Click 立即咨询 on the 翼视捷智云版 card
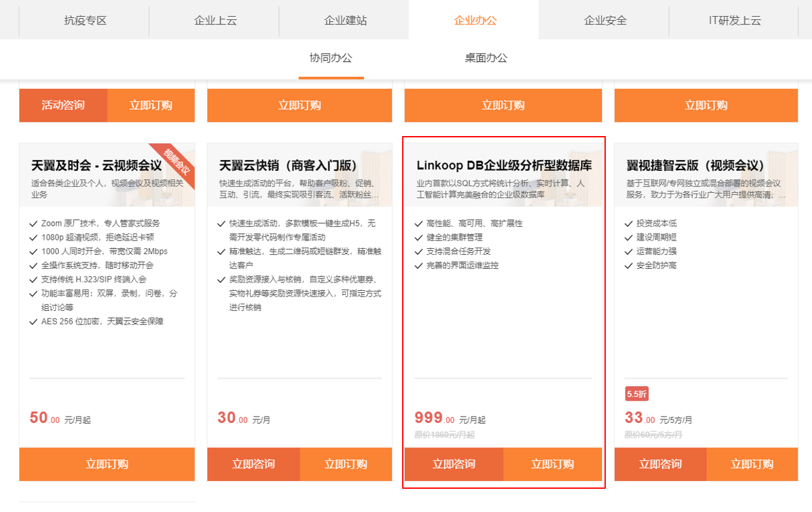The width and height of the screenshot is (812, 512). click(x=661, y=464)
